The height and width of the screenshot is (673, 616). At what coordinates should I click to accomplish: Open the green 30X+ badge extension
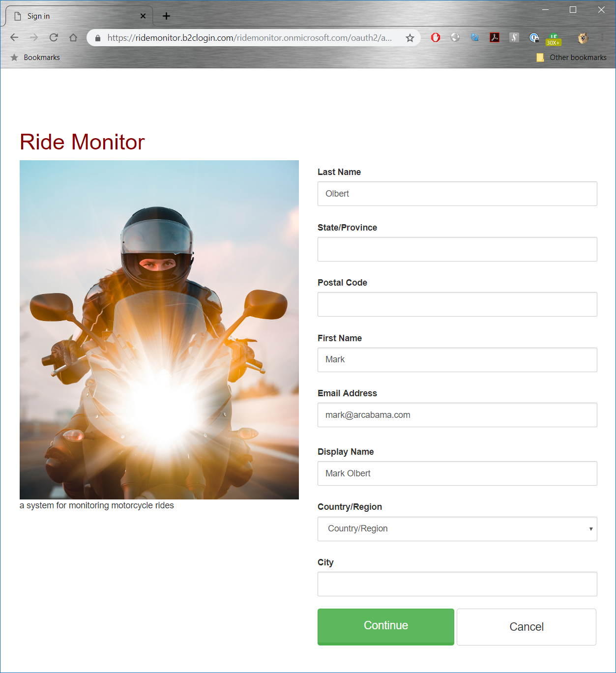click(x=554, y=39)
